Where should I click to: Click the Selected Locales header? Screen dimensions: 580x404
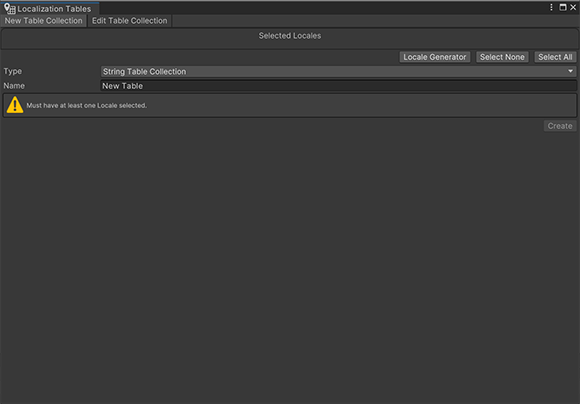290,36
